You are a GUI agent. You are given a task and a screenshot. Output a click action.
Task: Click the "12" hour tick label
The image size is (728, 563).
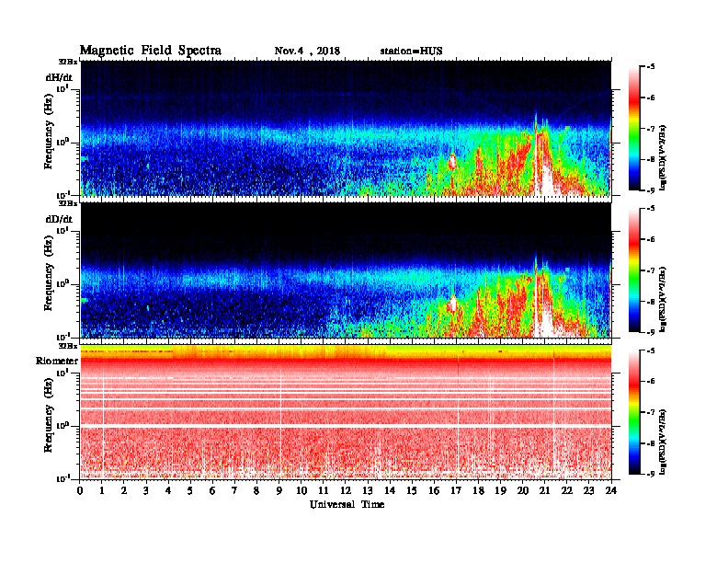(346, 490)
